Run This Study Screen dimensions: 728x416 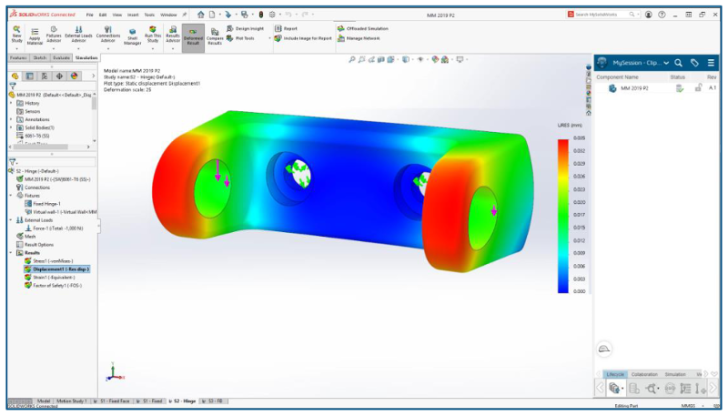pos(153,36)
